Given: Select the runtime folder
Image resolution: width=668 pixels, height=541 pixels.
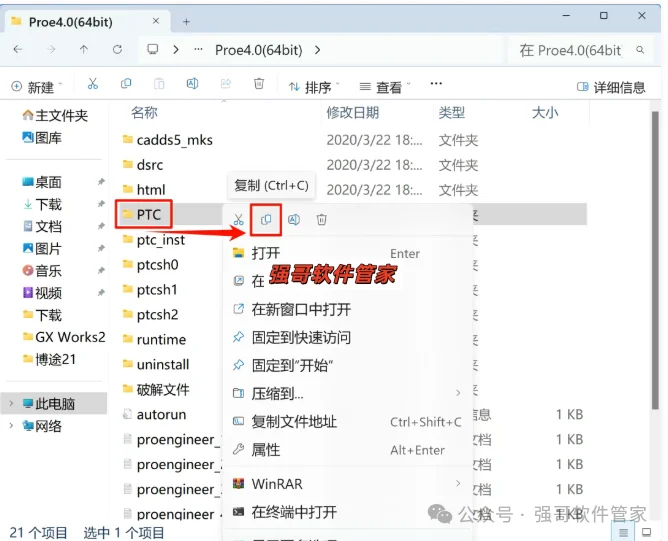Looking at the screenshot, I should point(154,339).
